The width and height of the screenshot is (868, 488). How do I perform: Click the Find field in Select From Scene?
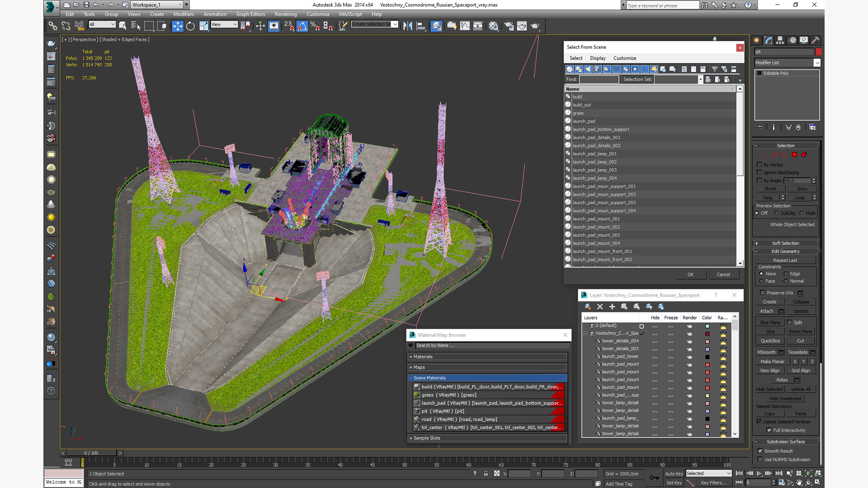[599, 80]
